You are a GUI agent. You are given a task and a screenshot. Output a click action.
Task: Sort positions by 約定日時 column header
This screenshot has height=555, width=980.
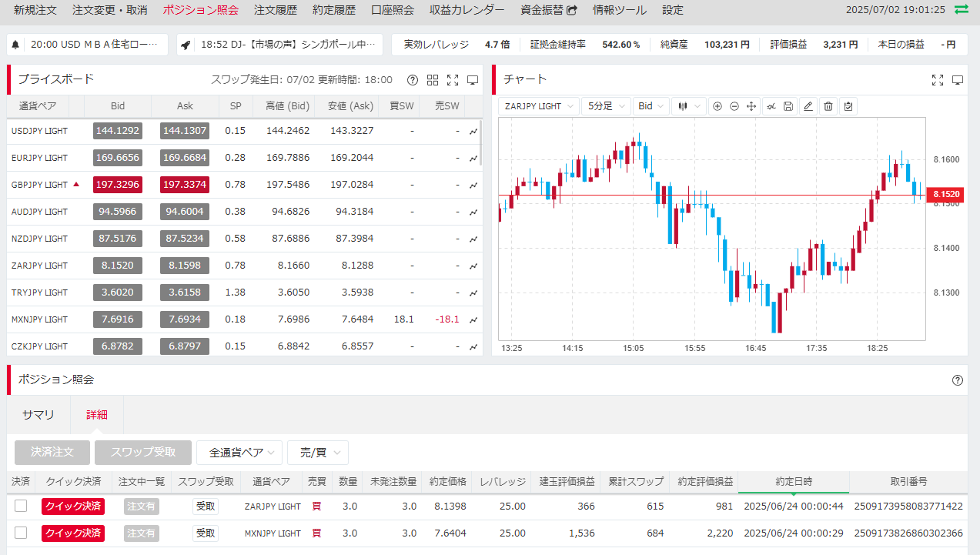pyautogui.click(x=794, y=482)
